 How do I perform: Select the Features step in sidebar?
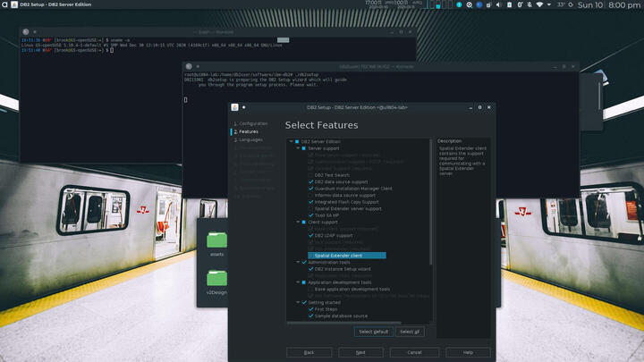coord(246,131)
